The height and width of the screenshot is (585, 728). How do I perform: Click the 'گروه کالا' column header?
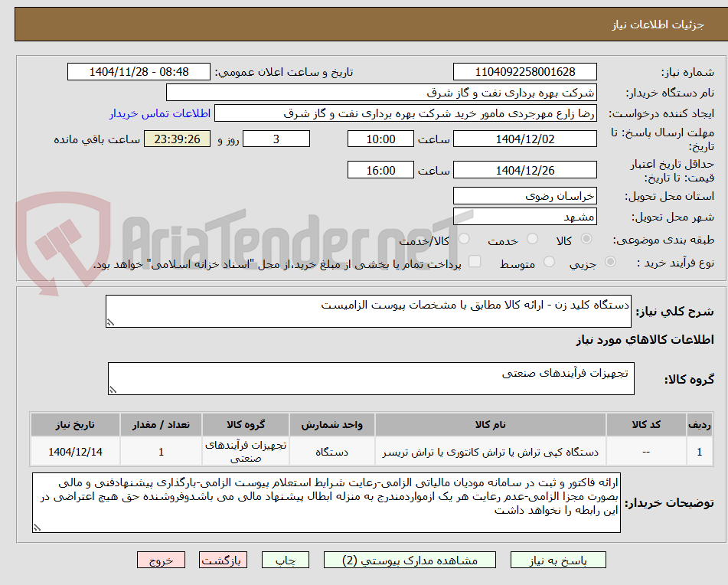click(246, 425)
